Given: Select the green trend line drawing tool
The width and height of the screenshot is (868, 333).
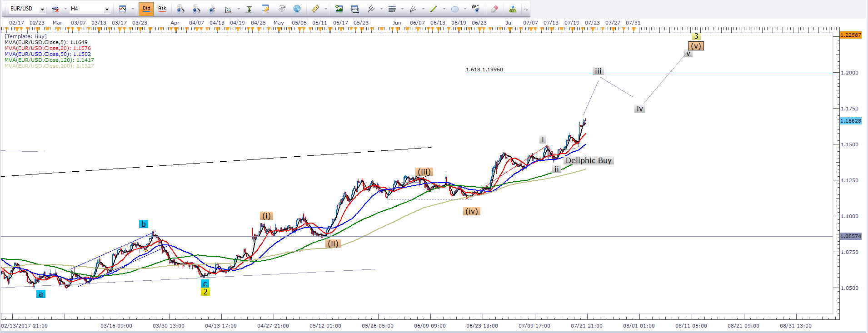Looking at the screenshot, I should point(433,9).
